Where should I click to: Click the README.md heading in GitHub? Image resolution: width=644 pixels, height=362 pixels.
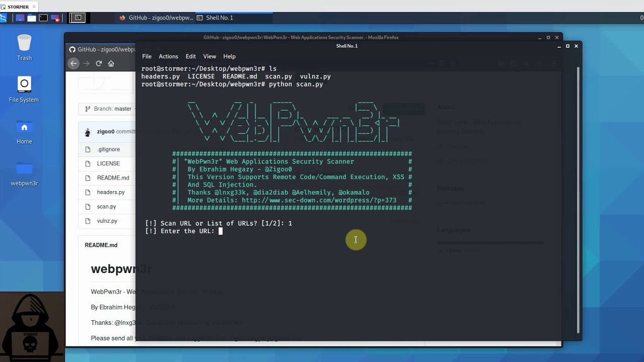[x=101, y=245]
